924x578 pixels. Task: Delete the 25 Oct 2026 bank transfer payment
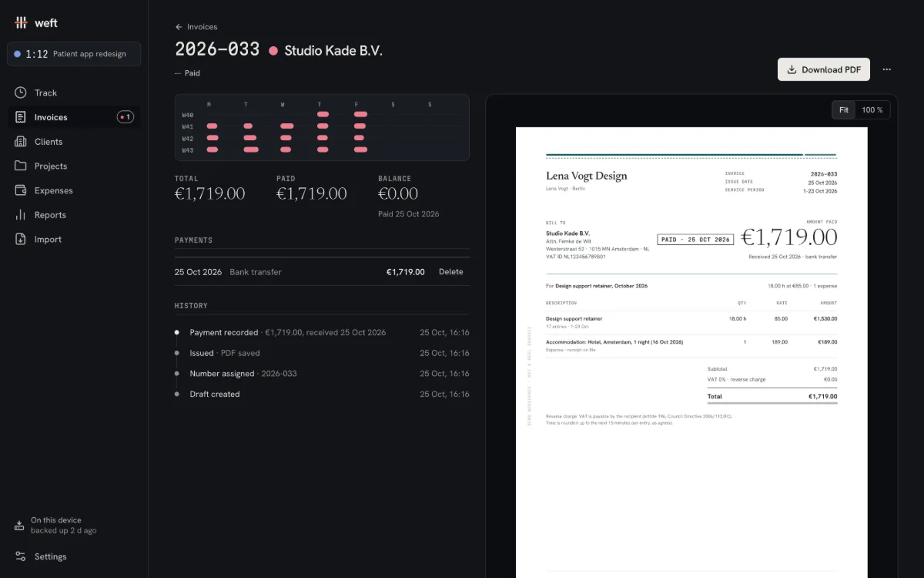click(451, 272)
